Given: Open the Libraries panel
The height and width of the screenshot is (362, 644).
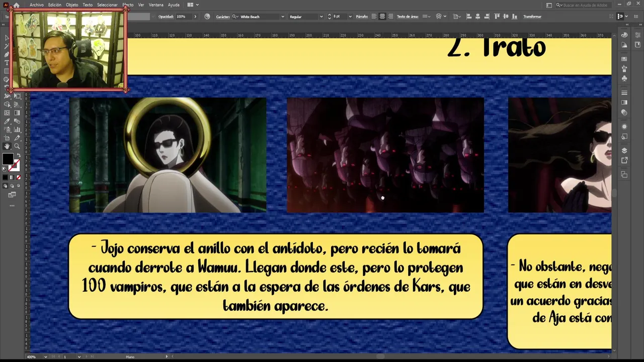Looking at the screenshot, I should [637, 45].
